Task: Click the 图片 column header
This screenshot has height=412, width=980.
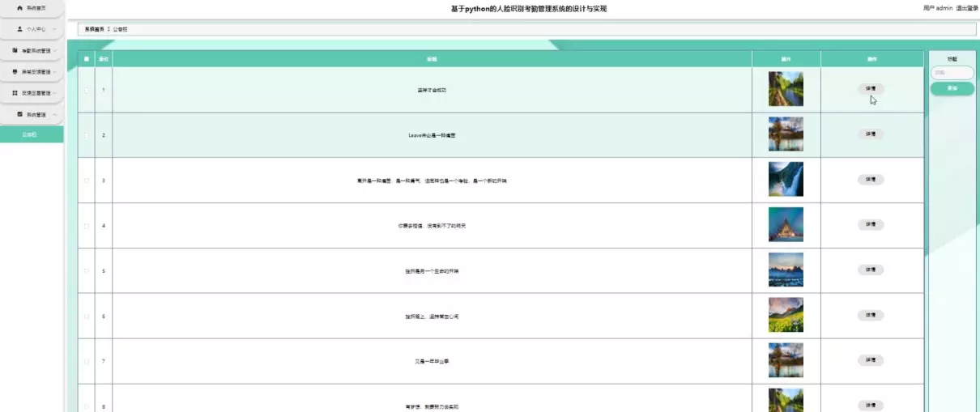Action: 786,59
